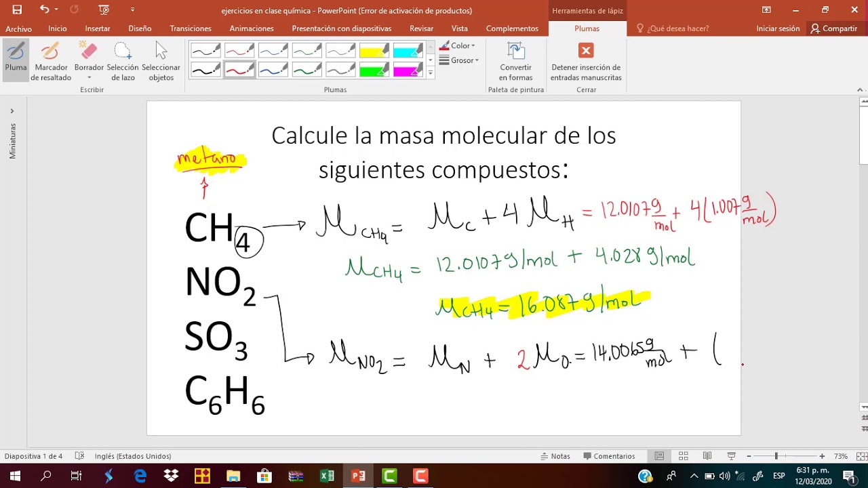Open the Animaciones tab
The height and width of the screenshot is (488, 868).
click(x=252, y=28)
